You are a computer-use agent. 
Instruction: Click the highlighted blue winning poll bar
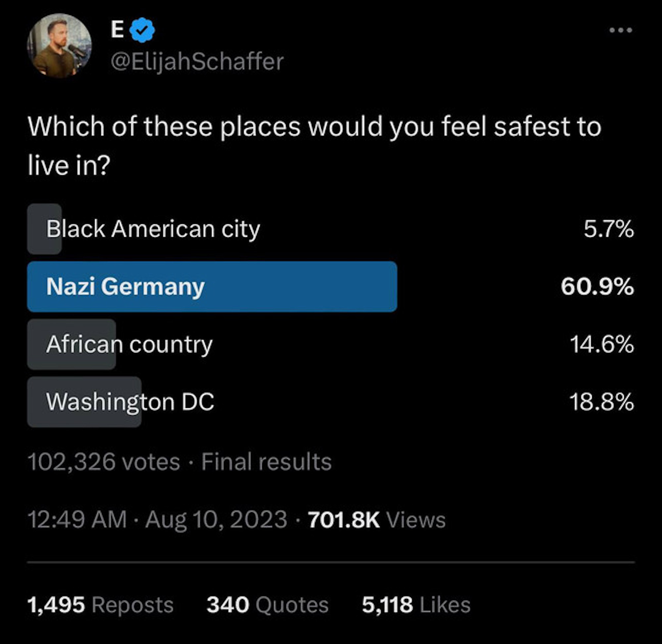[212, 286]
